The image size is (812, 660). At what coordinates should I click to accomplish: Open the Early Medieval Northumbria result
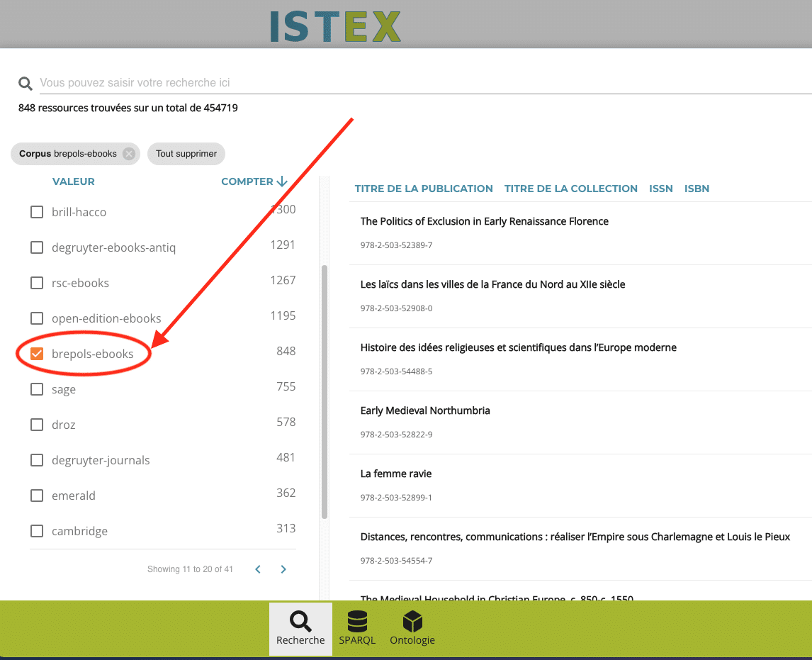pos(425,410)
